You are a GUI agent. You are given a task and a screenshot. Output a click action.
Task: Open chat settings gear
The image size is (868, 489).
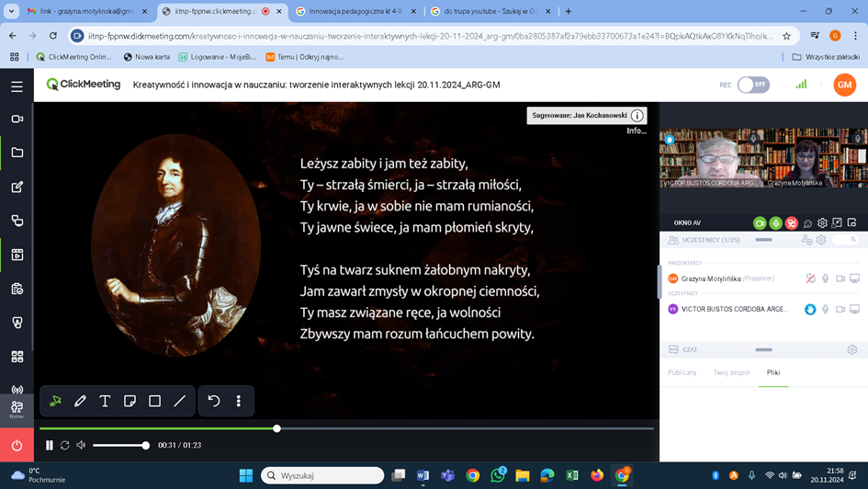coord(852,349)
